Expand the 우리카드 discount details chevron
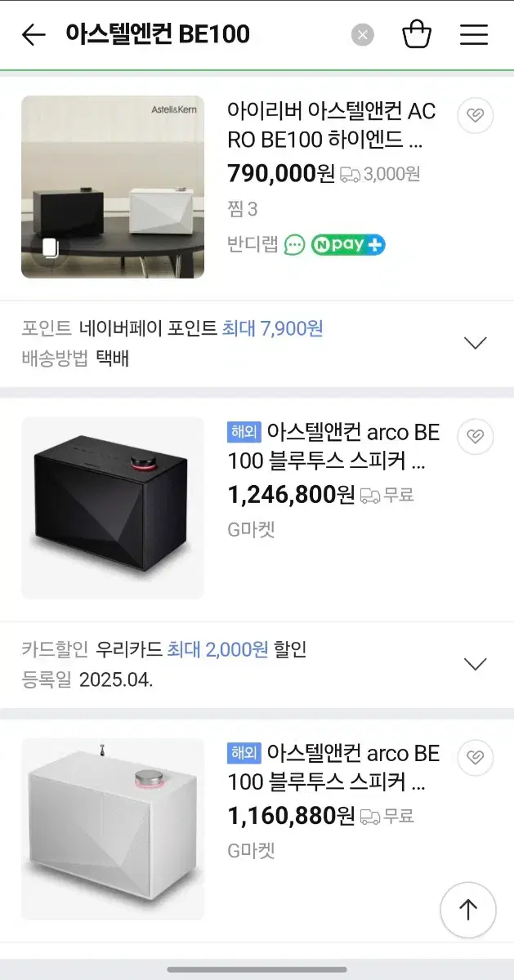Viewport: 514px width, 980px height. pyautogui.click(x=475, y=664)
